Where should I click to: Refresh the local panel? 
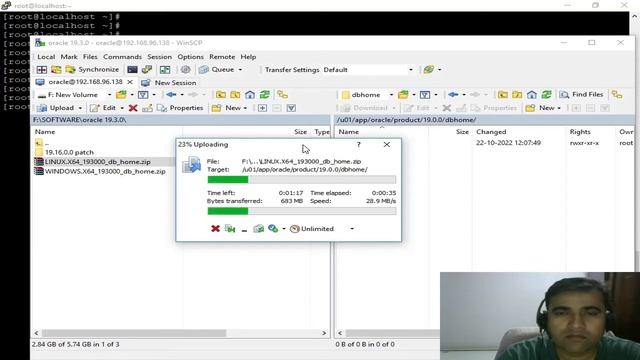[x=264, y=95]
